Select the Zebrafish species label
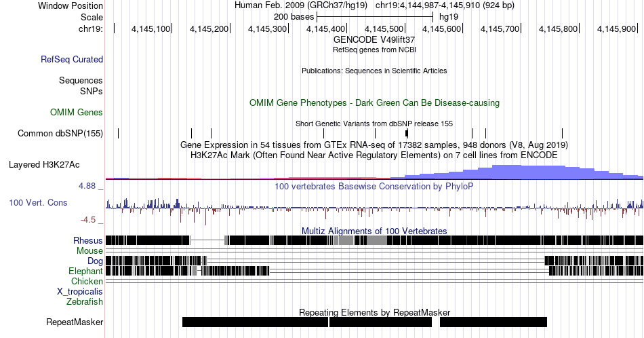 (85, 301)
